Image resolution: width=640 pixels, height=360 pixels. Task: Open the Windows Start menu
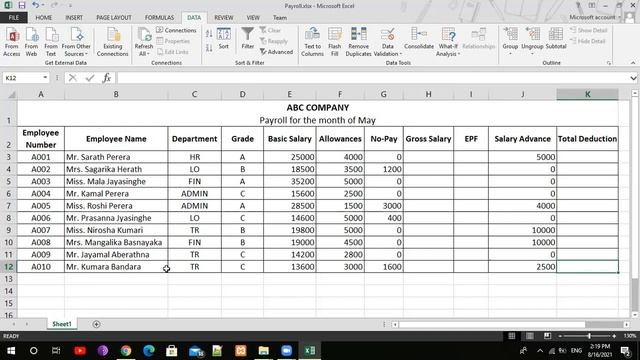pyautogui.click(x=11, y=350)
